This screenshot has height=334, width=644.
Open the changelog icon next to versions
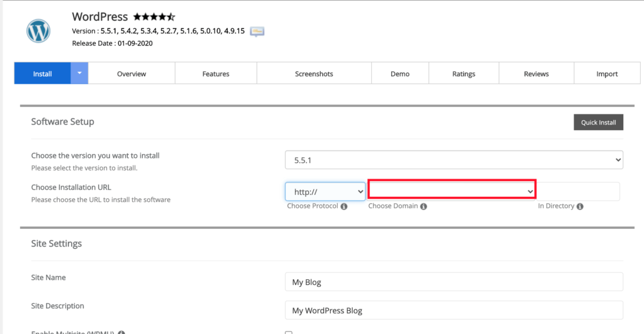[x=257, y=31]
